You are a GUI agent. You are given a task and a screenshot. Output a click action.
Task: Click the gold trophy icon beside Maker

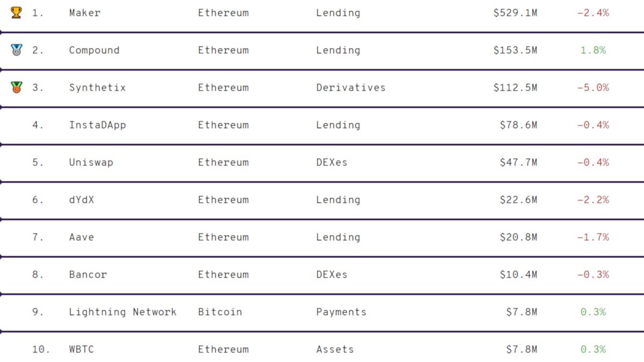pyautogui.click(x=17, y=13)
